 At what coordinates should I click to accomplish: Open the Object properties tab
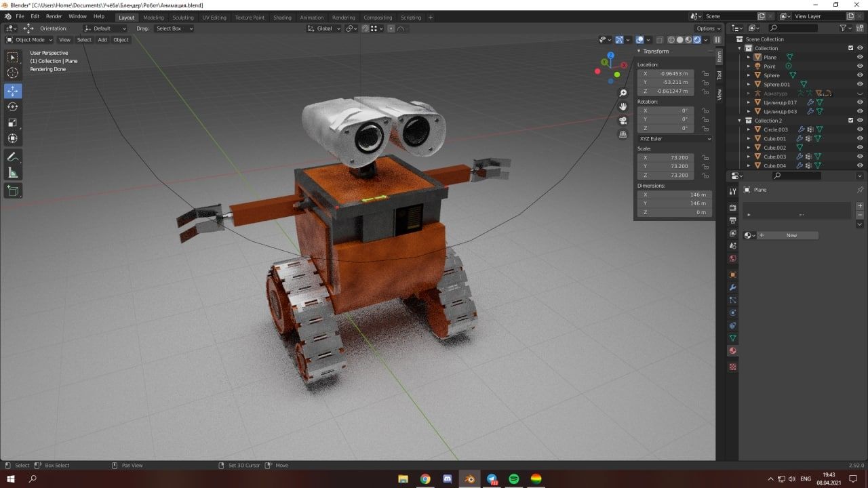pyautogui.click(x=732, y=274)
